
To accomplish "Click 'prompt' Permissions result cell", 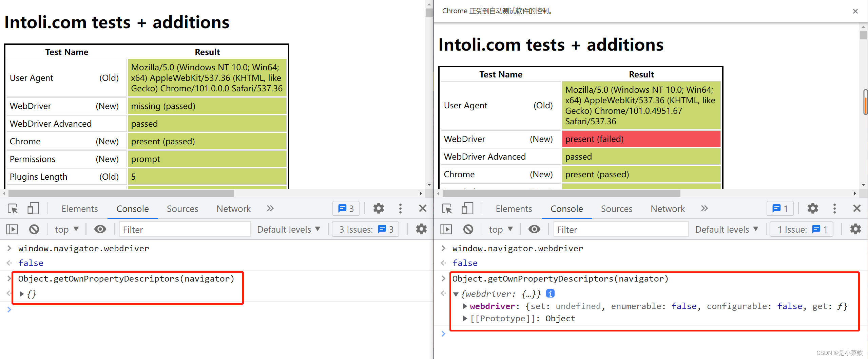I will coord(207,159).
